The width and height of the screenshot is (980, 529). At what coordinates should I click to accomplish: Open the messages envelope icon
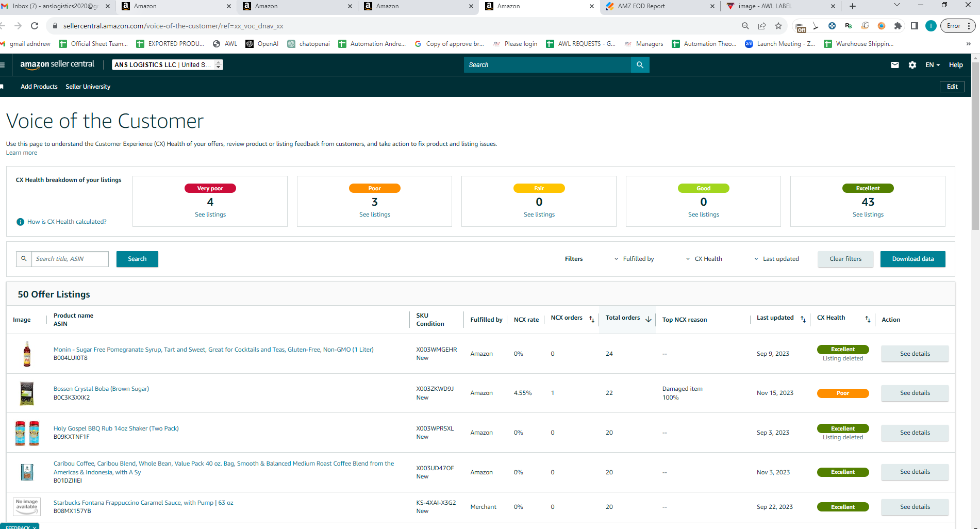pyautogui.click(x=895, y=65)
